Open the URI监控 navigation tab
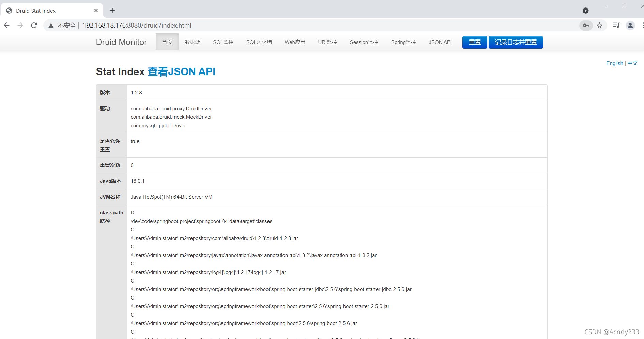The image size is (644, 339). [x=327, y=42]
